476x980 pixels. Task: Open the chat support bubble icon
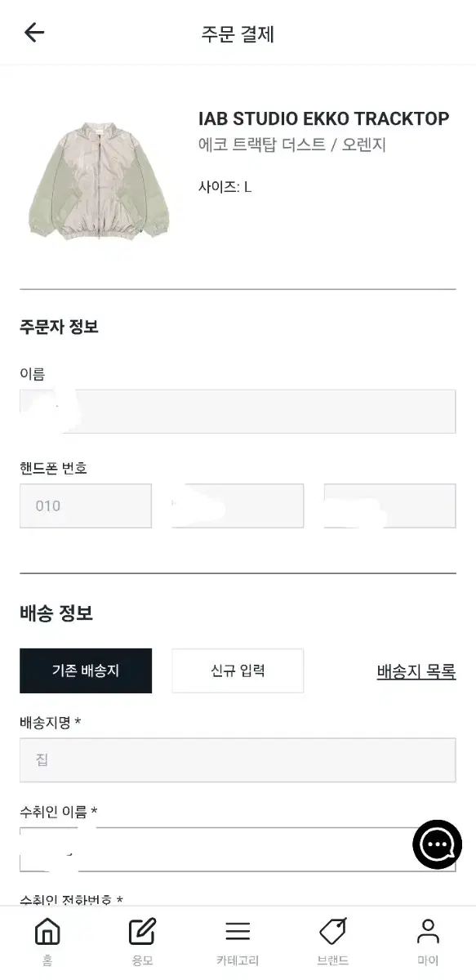(x=438, y=844)
